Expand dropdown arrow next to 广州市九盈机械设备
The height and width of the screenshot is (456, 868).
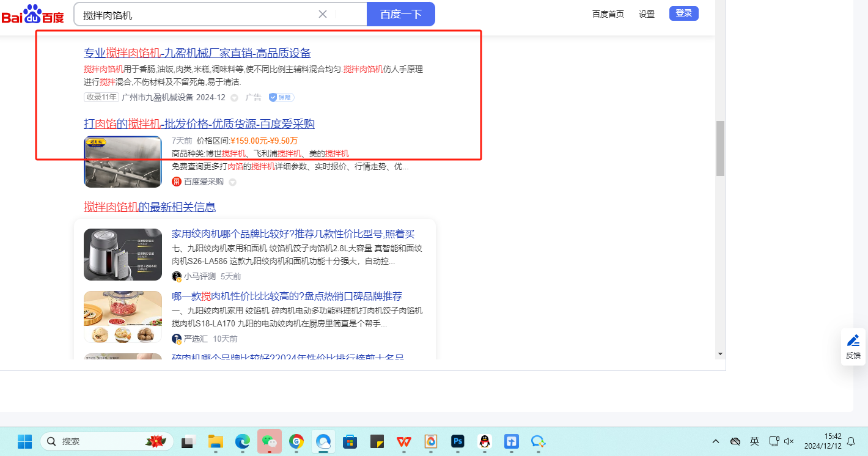(234, 98)
